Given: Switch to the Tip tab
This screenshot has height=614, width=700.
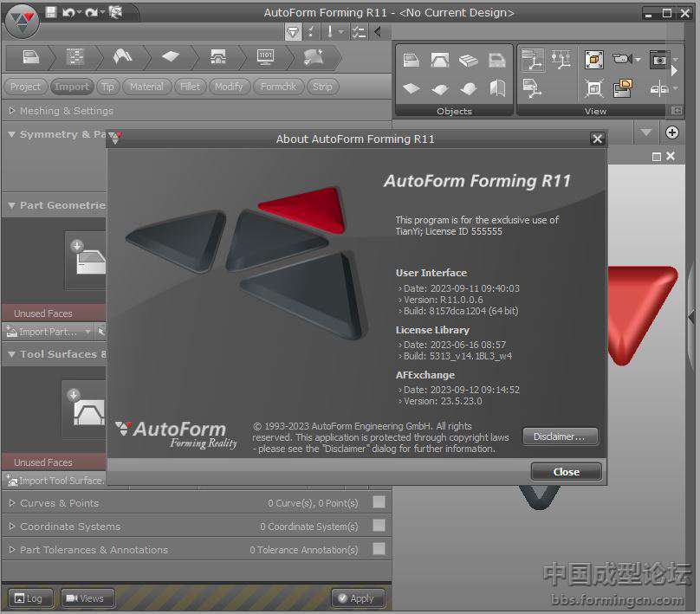Looking at the screenshot, I should [107, 87].
